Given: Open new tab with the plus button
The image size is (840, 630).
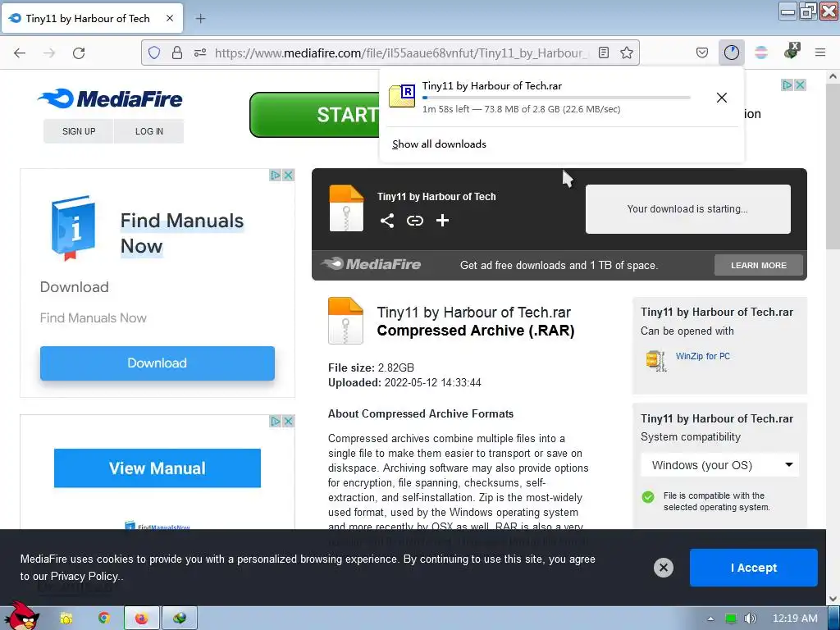Looking at the screenshot, I should click(x=200, y=19).
